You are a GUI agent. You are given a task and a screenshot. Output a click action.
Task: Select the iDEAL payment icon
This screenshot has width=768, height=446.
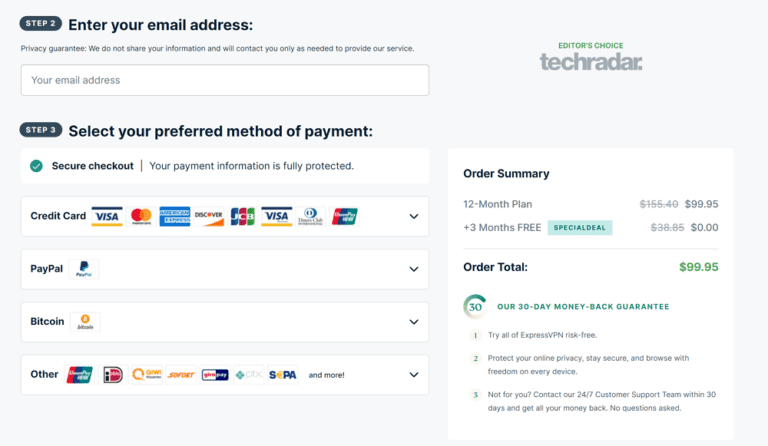click(113, 375)
